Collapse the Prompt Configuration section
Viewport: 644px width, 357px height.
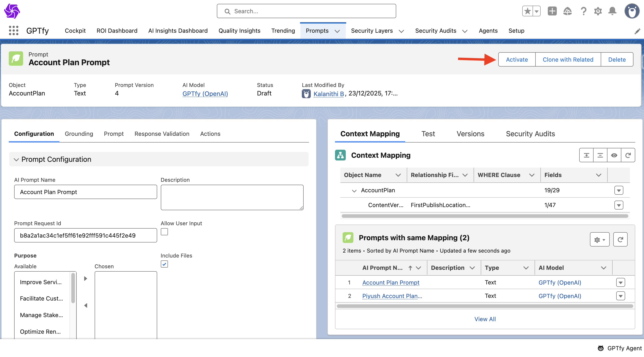click(17, 159)
